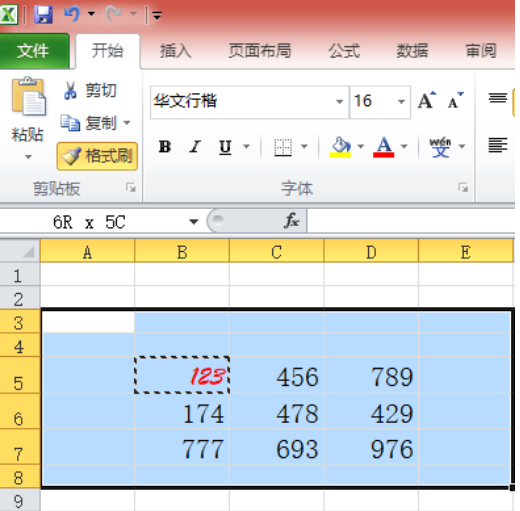Click the cell containing 174
The width and height of the screenshot is (520, 511).
(182, 411)
